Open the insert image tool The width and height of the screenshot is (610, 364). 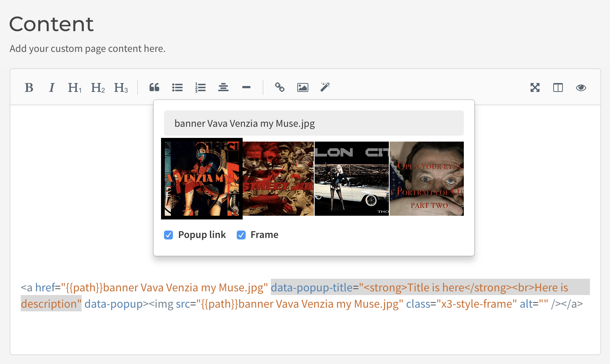[303, 87]
